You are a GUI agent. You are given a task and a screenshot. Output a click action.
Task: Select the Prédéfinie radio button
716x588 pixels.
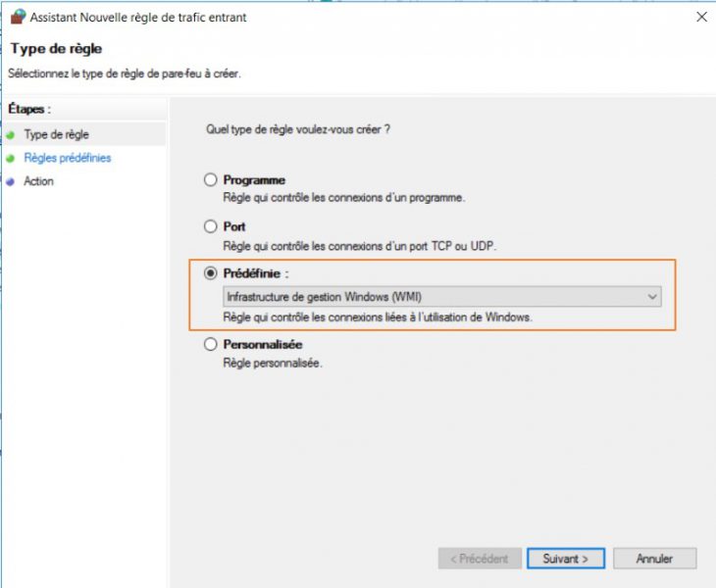[210, 273]
